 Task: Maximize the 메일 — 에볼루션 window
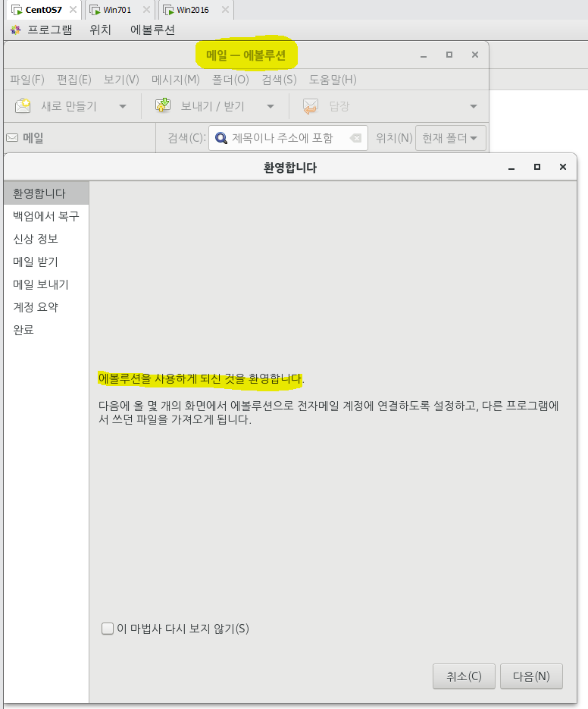coord(449,55)
